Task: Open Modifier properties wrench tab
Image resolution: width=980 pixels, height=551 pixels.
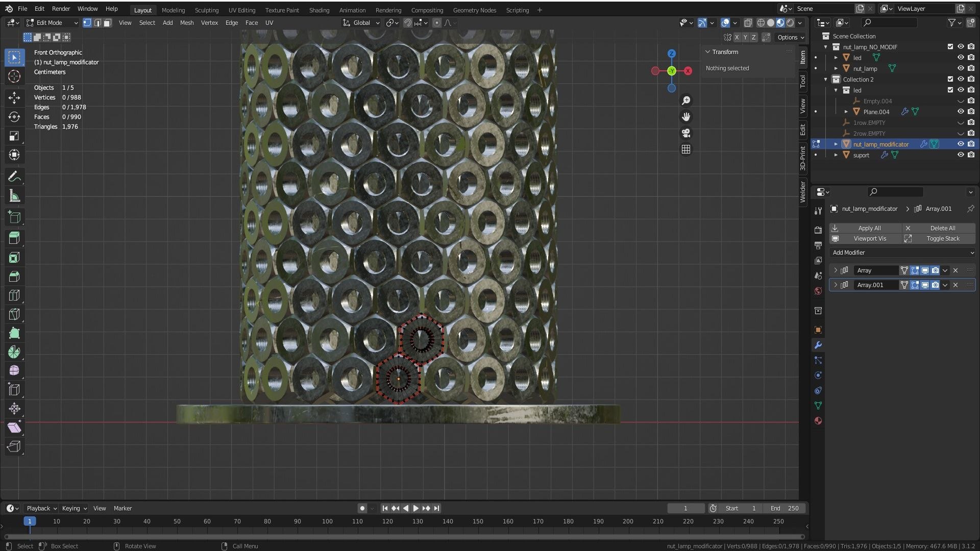Action: [x=818, y=345]
